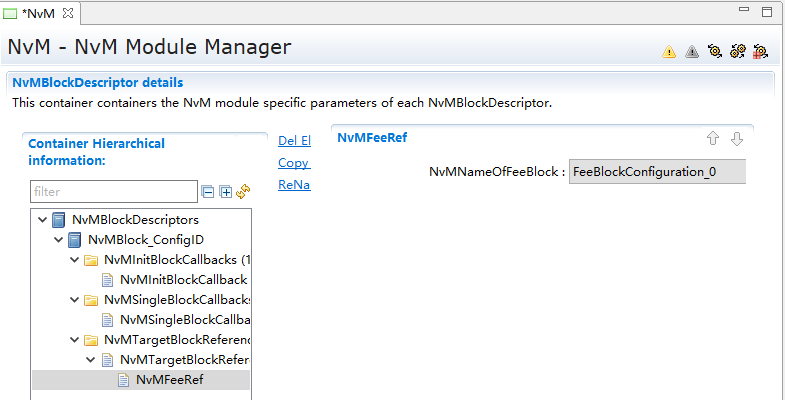The width and height of the screenshot is (785, 400).
Task: Maximize the editor view
Action: pos(766,12)
